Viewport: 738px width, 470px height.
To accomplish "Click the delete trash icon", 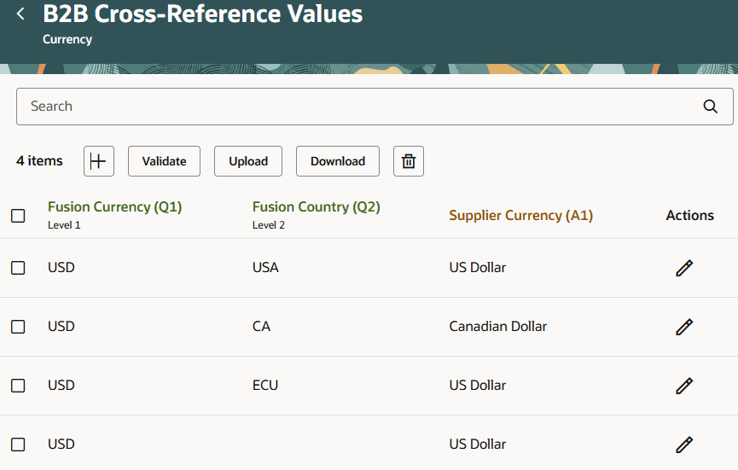I will tap(408, 161).
